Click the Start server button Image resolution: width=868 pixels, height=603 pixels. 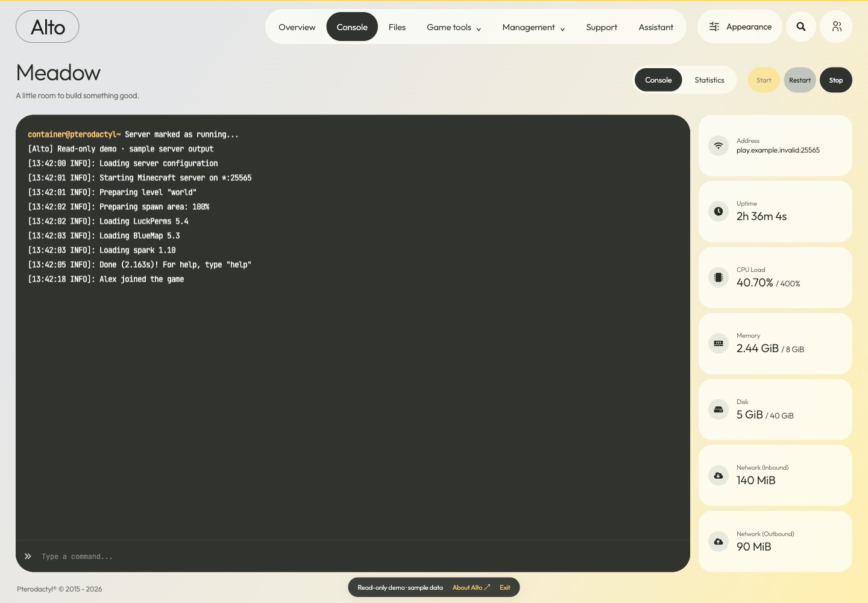(764, 80)
